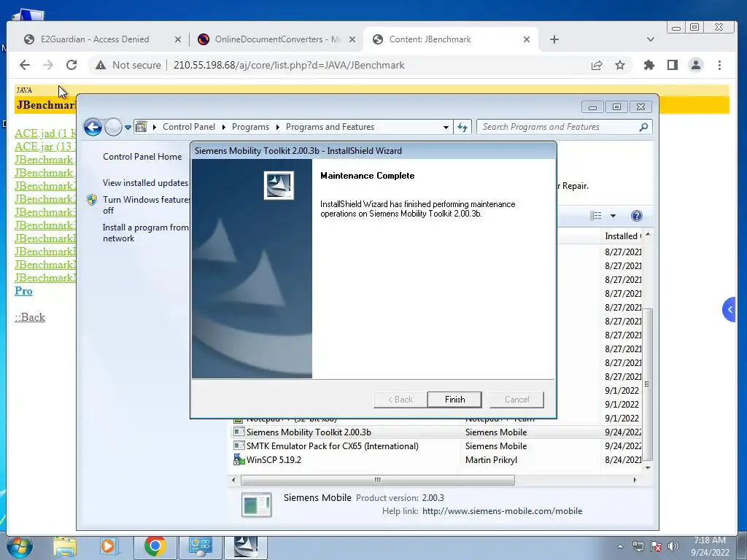This screenshot has width=747, height=560.
Task: Click the WinSCP program icon
Action: (239, 460)
